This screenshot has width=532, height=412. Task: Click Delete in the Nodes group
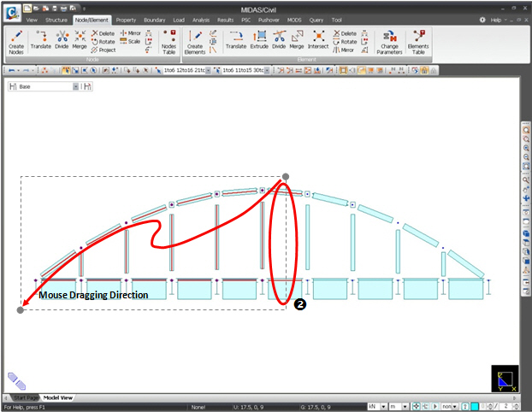102,33
